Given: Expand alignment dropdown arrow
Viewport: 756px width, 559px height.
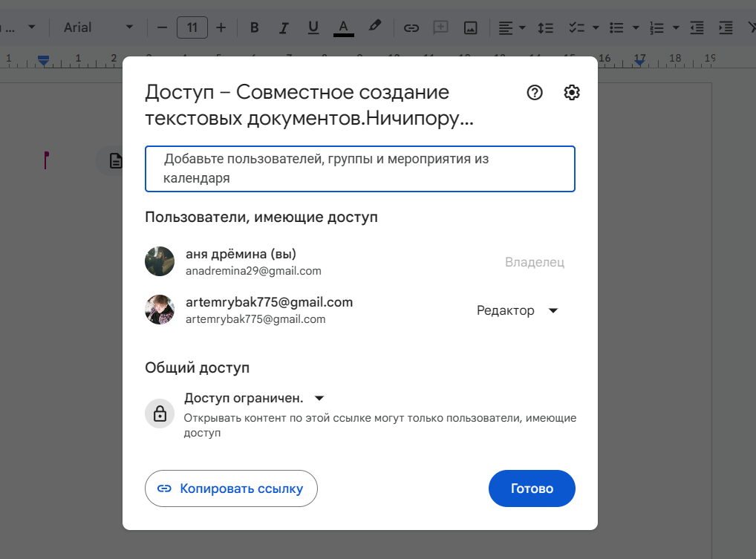Looking at the screenshot, I should (x=522, y=28).
